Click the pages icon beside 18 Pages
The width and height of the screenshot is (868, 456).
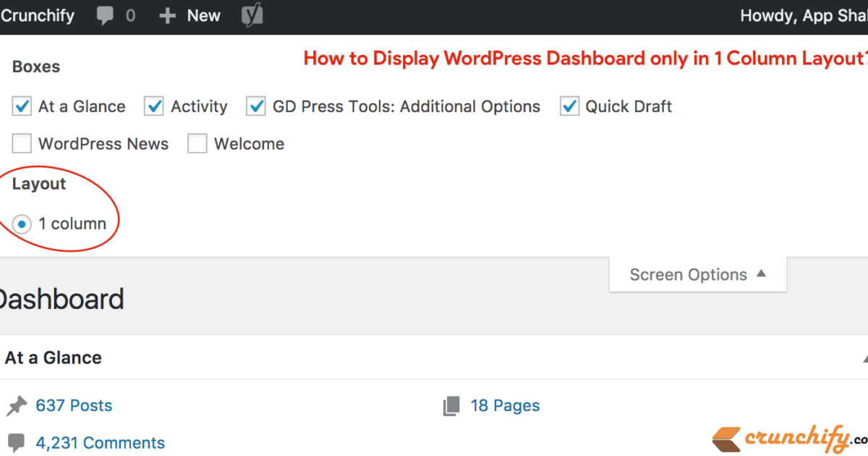tap(451, 406)
